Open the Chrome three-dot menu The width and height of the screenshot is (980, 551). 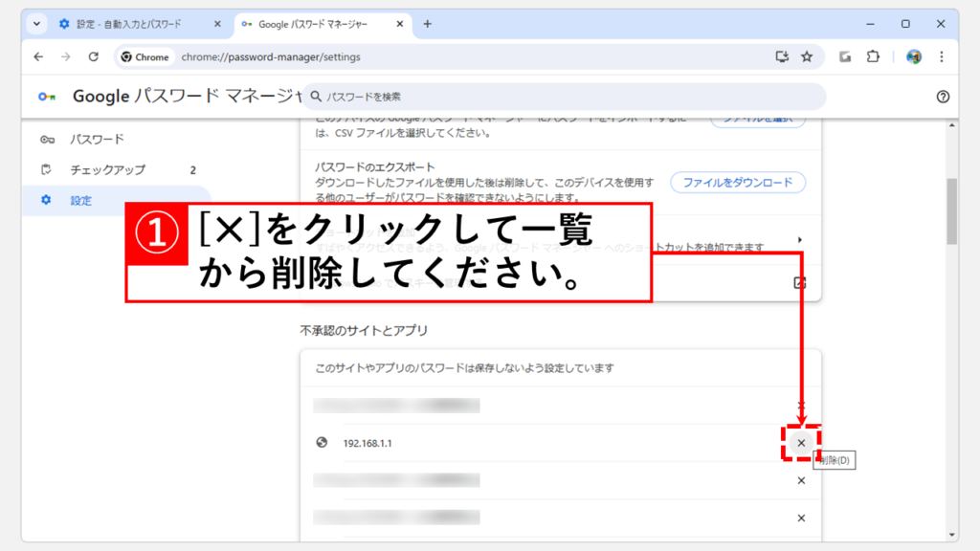click(943, 57)
